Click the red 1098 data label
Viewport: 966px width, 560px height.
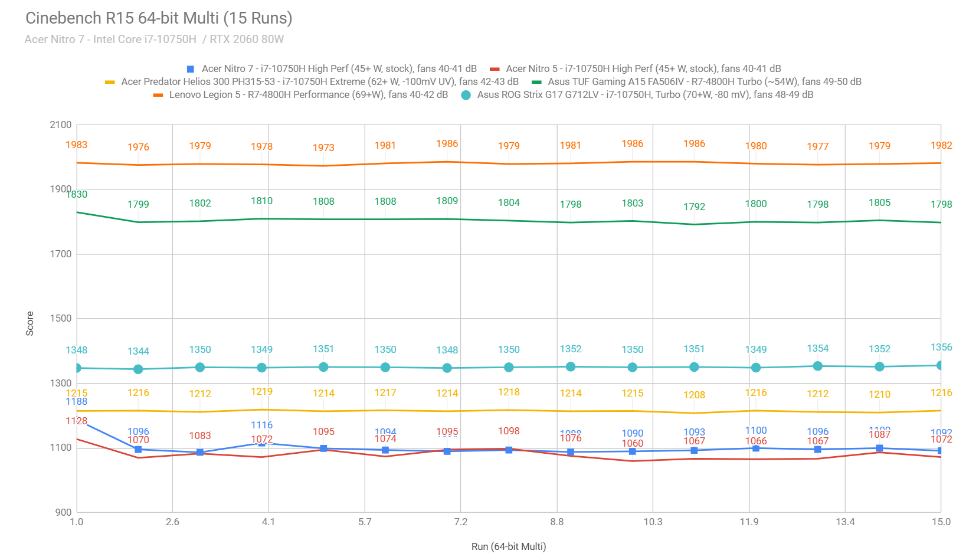point(509,431)
